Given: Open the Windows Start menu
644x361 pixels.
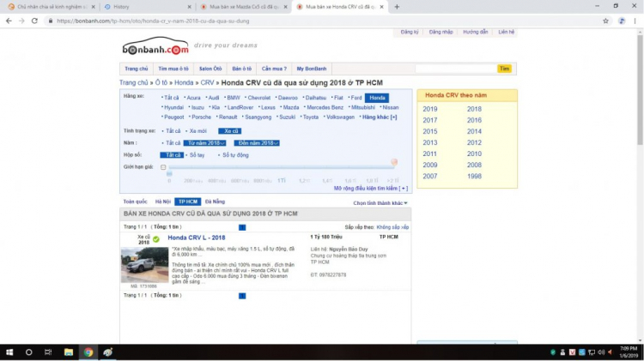Looking at the screenshot, I should (x=9, y=352).
